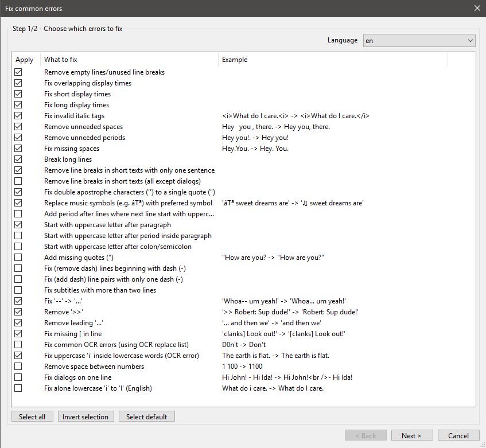Toggle 'Fix overlapping display times' checkbox

tap(18, 83)
